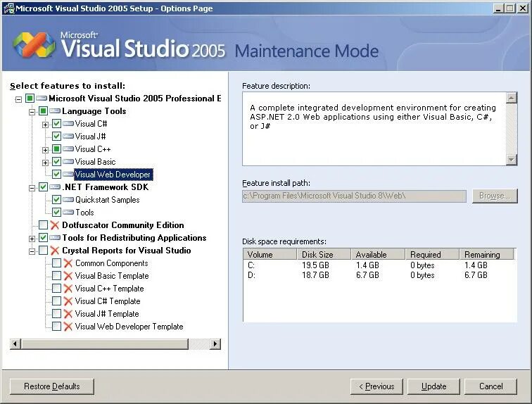Viewport: 532px width, 404px height.
Task: Expand Tools for Redistributing Applications node
Action: point(32,239)
